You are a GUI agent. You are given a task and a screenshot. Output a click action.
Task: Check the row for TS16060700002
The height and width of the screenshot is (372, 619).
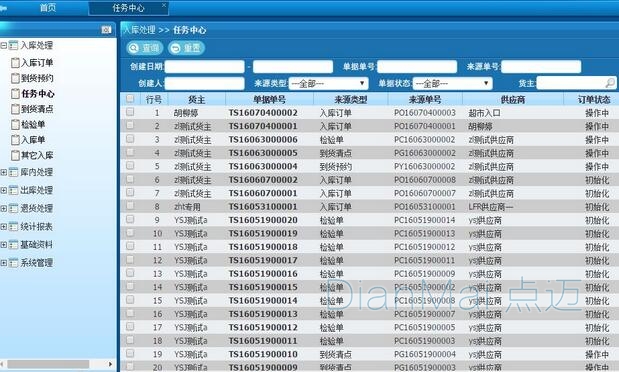130,179
